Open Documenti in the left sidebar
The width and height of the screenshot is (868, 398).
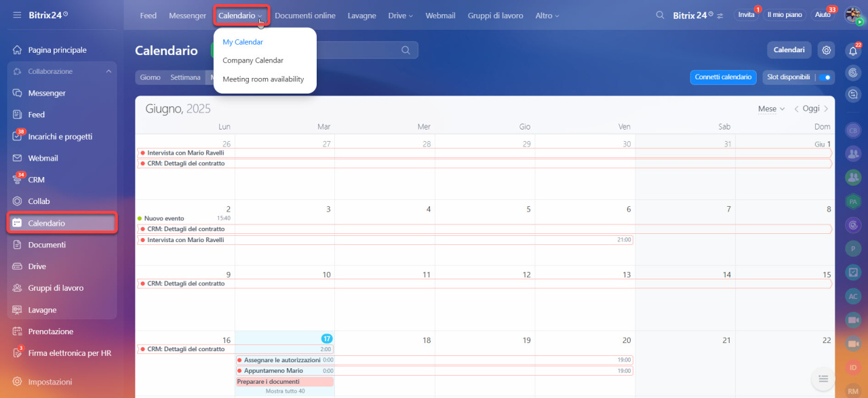[x=48, y=245]
